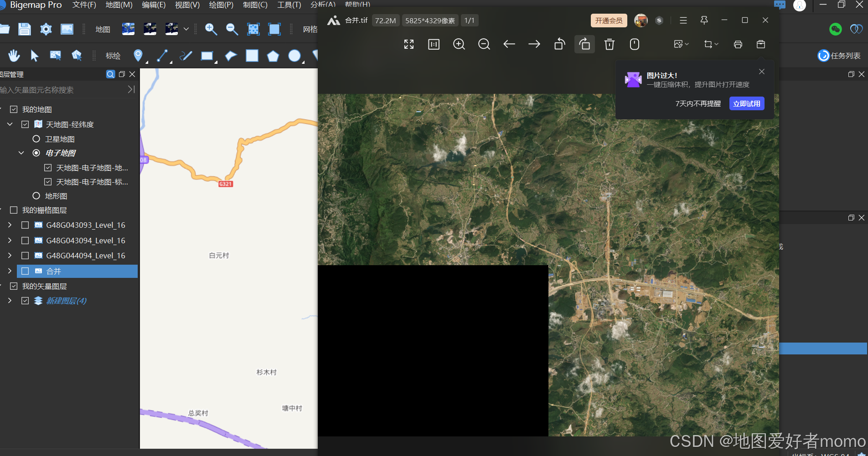Click the zoom in magnifier on the map toolbar
868x456 pixels.
point(211,29)
